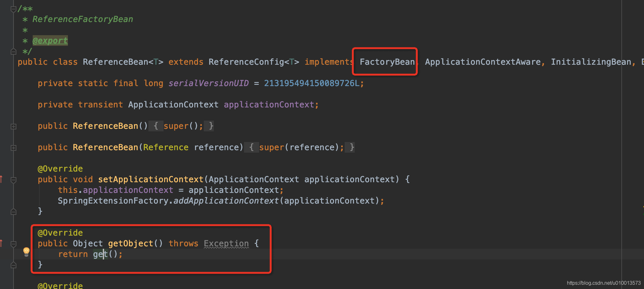Click ReferenceFactoryBean text in the Javadoc

(83, 19)
